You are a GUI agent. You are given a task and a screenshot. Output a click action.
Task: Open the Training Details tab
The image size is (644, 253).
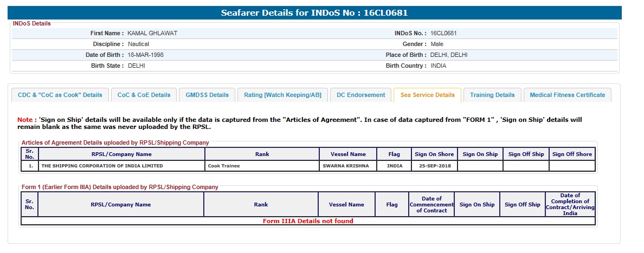pyautogui.click(x=492, y=95)
